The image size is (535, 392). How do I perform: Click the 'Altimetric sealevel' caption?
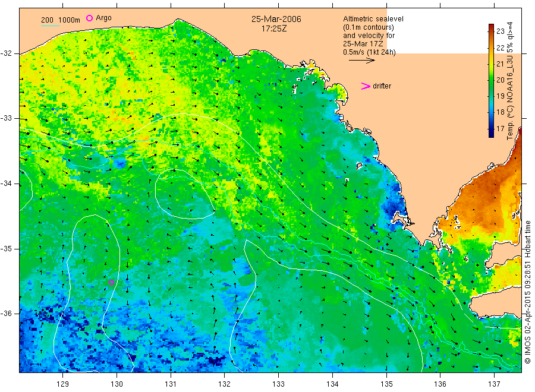[x=373, y=19]
